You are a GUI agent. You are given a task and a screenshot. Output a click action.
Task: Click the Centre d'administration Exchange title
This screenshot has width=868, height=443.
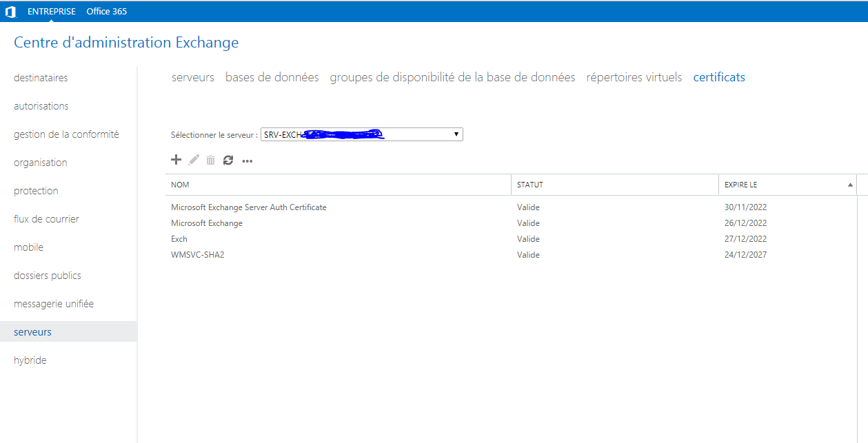tap(126, 43)
